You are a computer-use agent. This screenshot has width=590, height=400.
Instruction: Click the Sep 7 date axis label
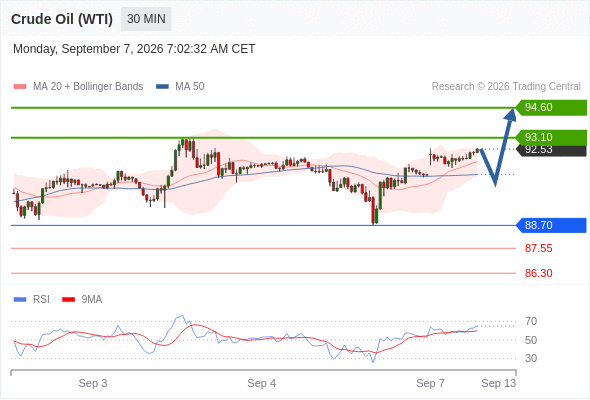tap(430, 383)
